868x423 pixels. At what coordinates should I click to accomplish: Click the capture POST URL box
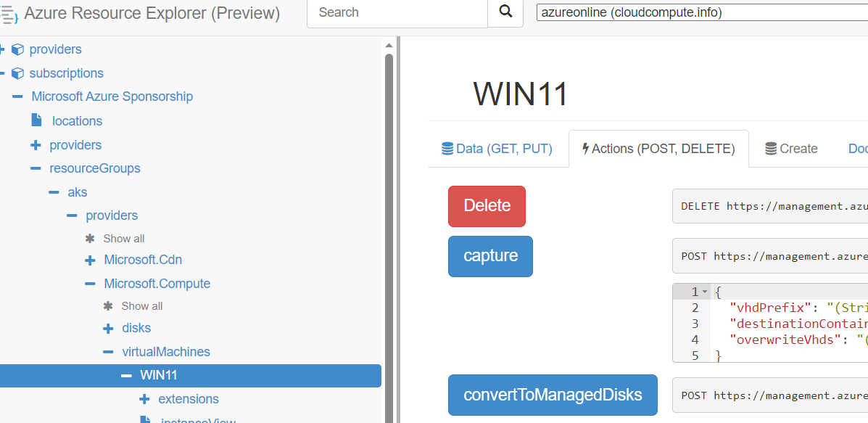coord(770,256)
